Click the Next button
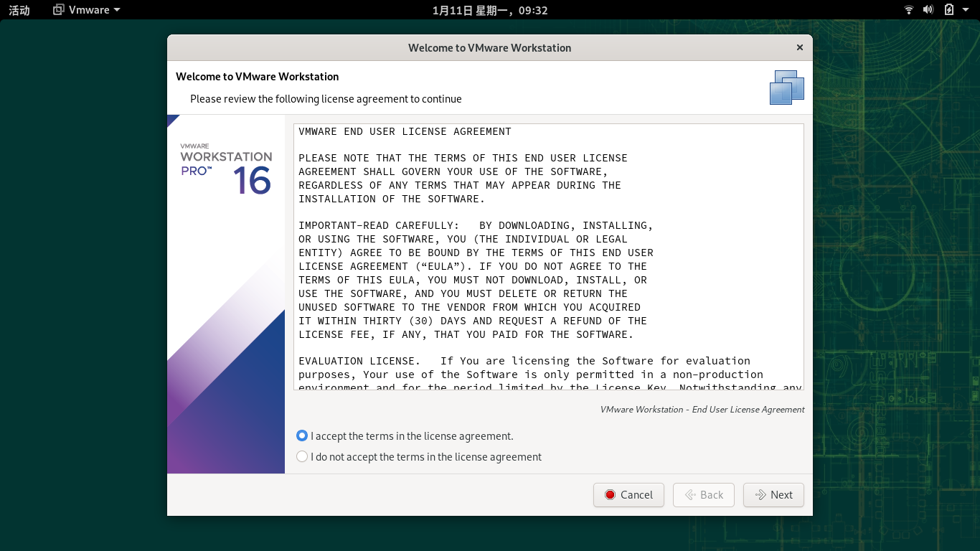The height and width of the screenshot is (551, 980). pyautogui.click(x=773, y=495)
